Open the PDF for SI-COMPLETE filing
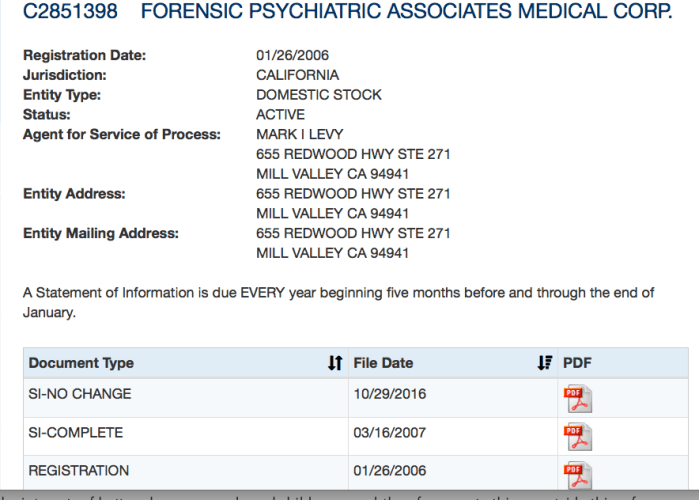This screenshot has height=500, width=699. coord(577,435)
